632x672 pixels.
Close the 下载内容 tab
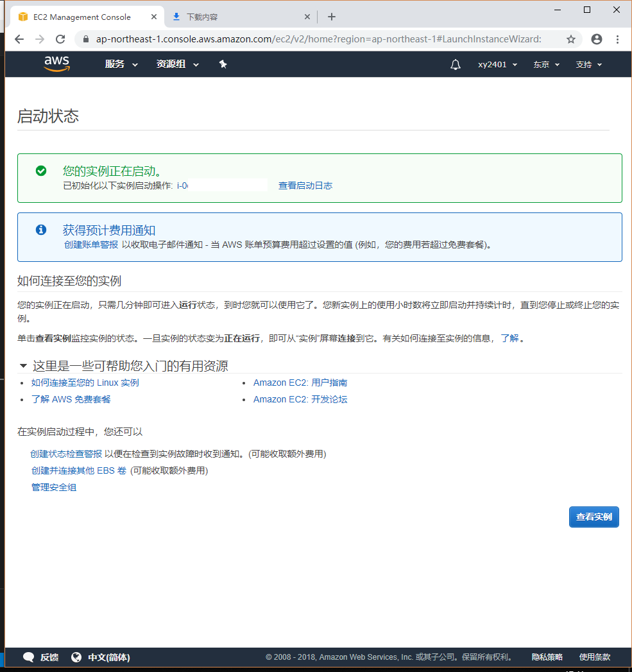[x=307, y=17]
